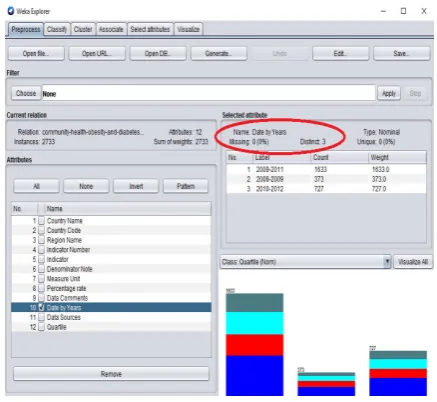
Task: Maximize the Weka Explorer window
Action: coord(403,11)
